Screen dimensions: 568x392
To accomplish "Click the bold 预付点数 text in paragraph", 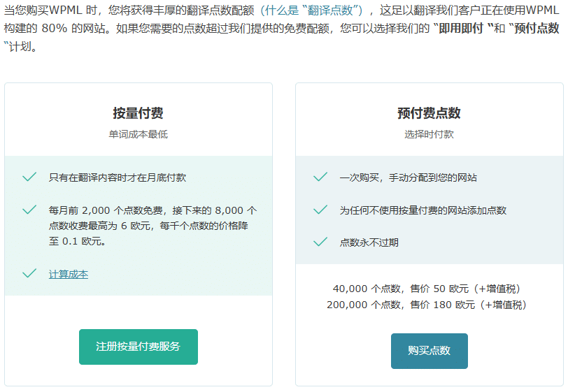I will (x=537, y=28).
